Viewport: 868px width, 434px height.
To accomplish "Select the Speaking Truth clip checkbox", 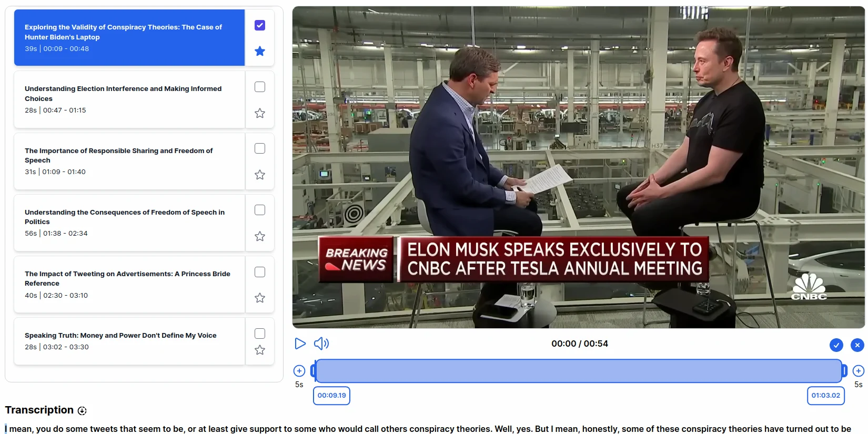I will click(260, 334).
